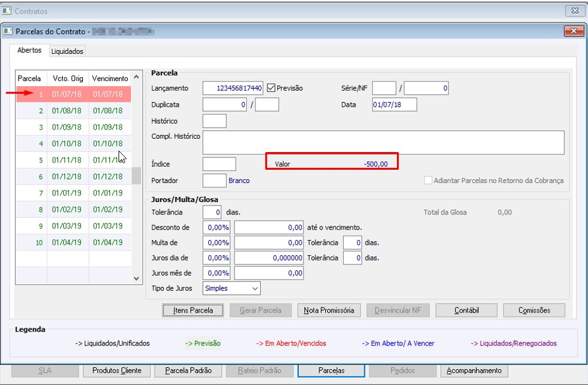Click the parcel list scroll down arrow
Screen dimensions: 588x385
(136, 278)
